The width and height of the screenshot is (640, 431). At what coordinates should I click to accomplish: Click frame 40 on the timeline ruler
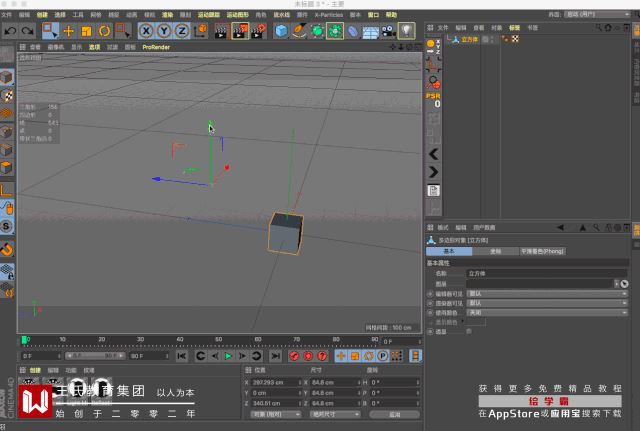(180, 340)
